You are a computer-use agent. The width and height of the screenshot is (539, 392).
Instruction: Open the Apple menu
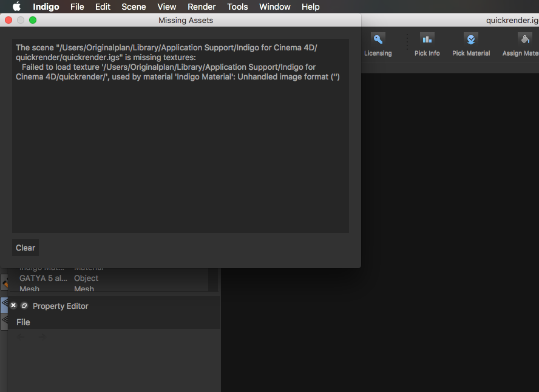16,7
